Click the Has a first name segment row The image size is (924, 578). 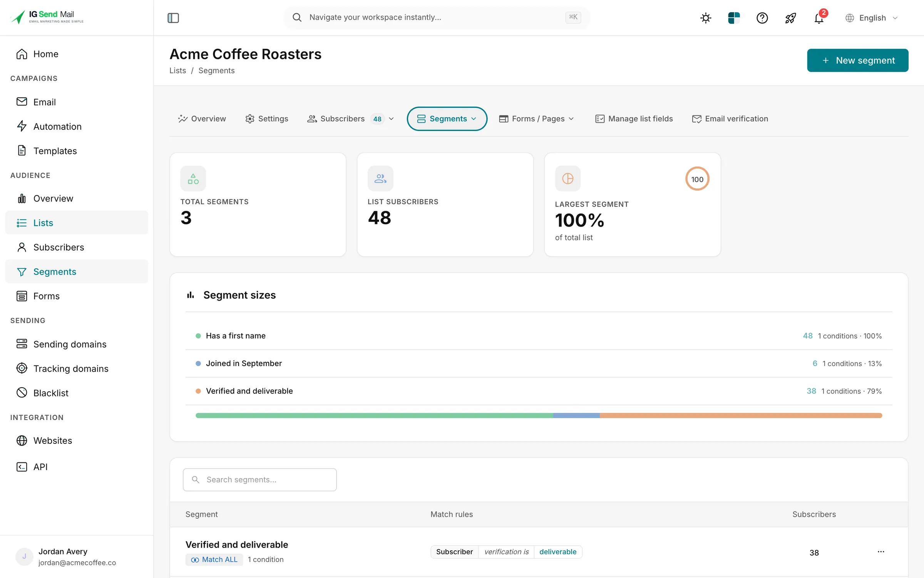(x=539, y=336)
